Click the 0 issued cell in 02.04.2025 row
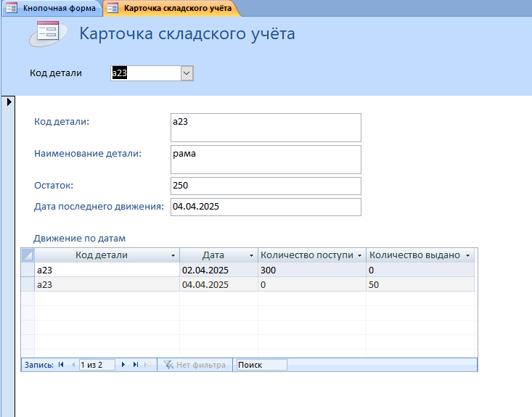 (420, 270)
